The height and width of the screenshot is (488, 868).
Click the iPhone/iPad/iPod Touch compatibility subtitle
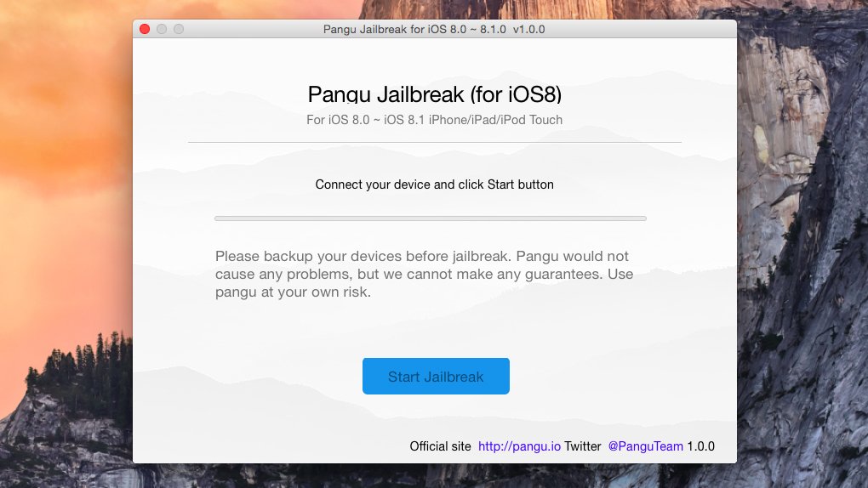pos(435,120)
